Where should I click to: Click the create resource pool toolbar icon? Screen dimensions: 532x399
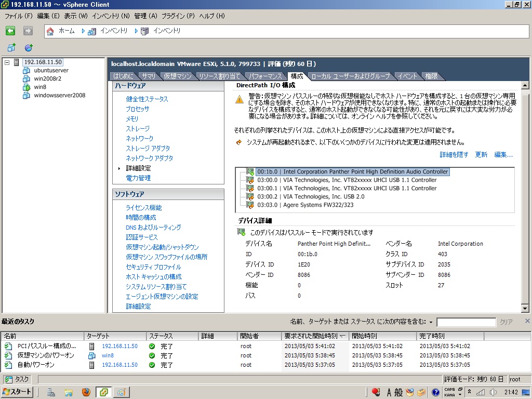point(29,48)
